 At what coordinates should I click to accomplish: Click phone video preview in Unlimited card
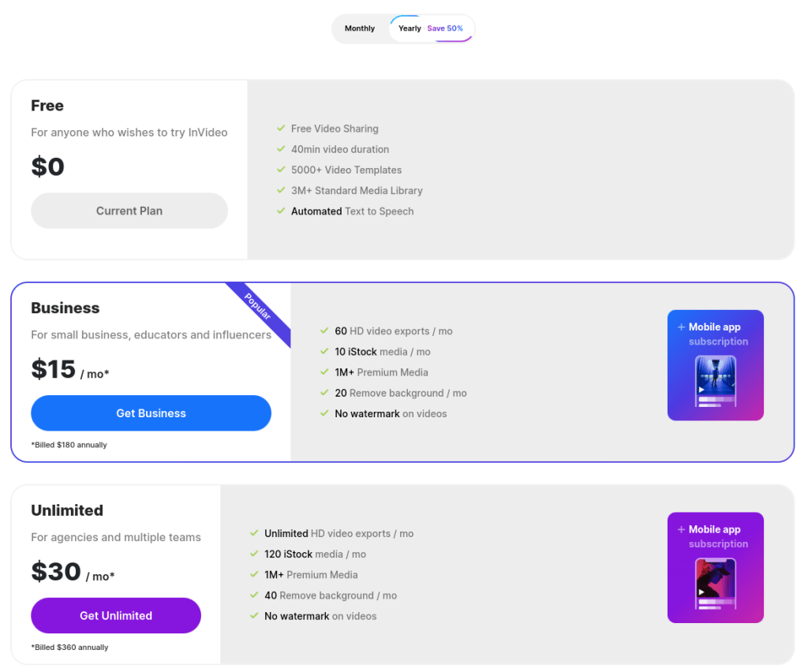[715, 584]
